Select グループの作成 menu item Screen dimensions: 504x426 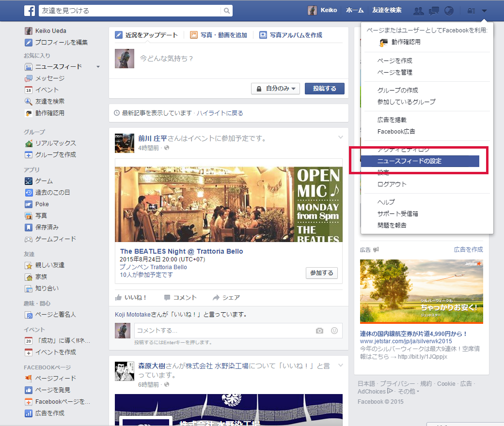pyautogui.click(x=397, y=90)
